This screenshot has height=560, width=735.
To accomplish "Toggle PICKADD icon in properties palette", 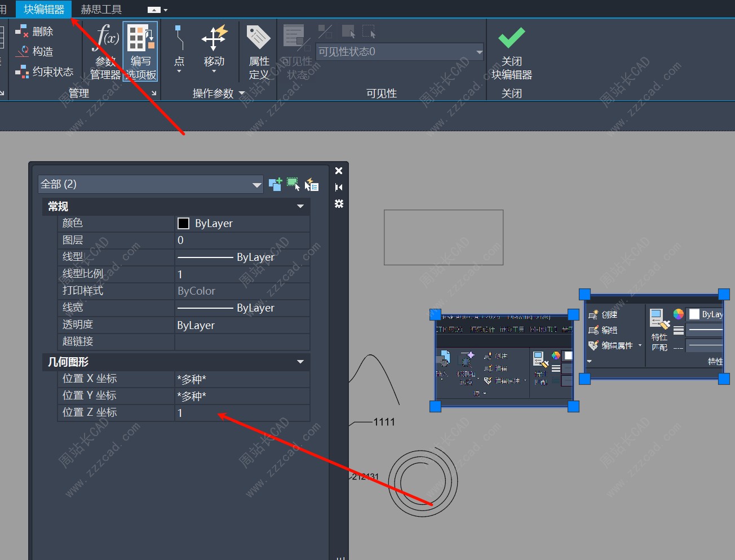I will coord(275,184).
